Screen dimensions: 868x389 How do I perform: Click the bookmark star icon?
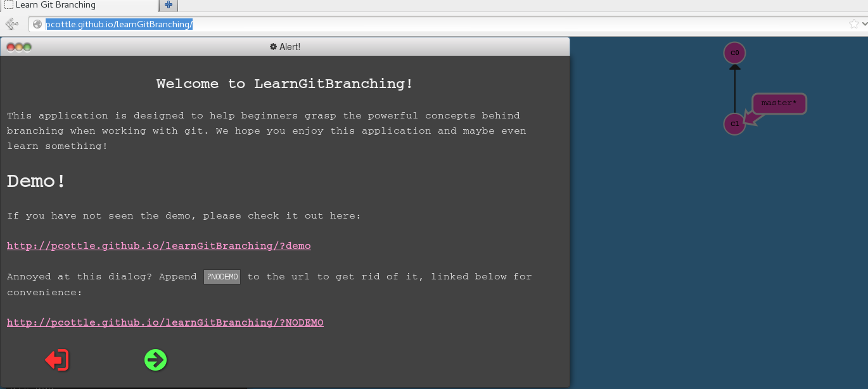click(854, 24)
